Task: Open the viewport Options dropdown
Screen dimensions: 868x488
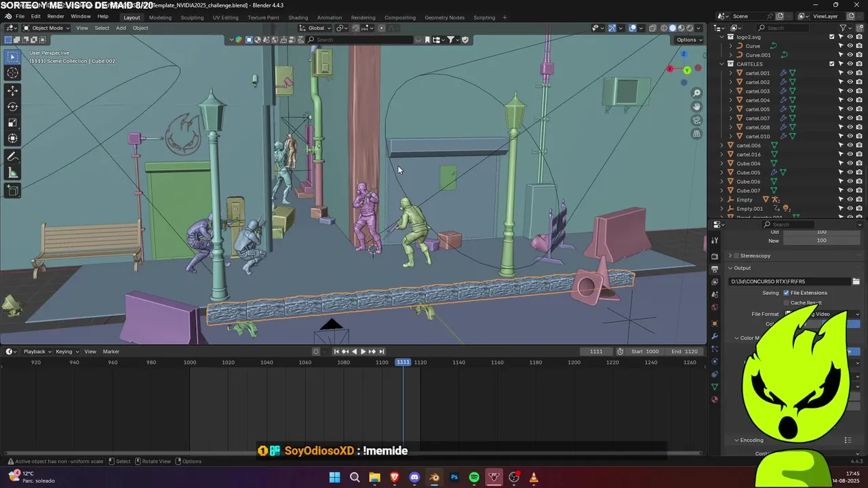Action: click(x=690, y=39)
